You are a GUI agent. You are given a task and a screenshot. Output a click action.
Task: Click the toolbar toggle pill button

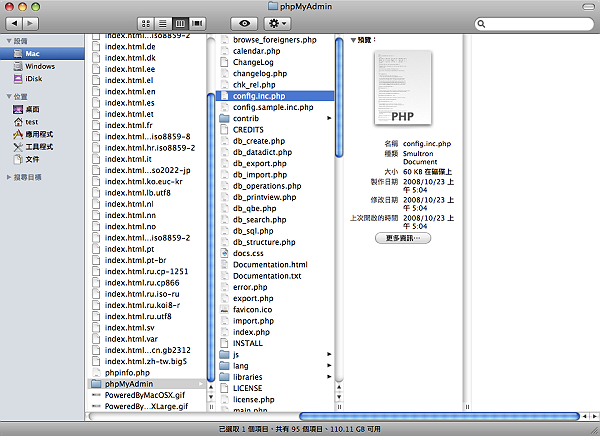[588, 7]
